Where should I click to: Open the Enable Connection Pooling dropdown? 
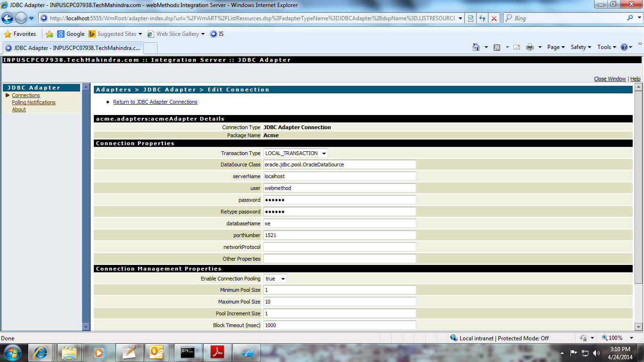click(275, 279)
